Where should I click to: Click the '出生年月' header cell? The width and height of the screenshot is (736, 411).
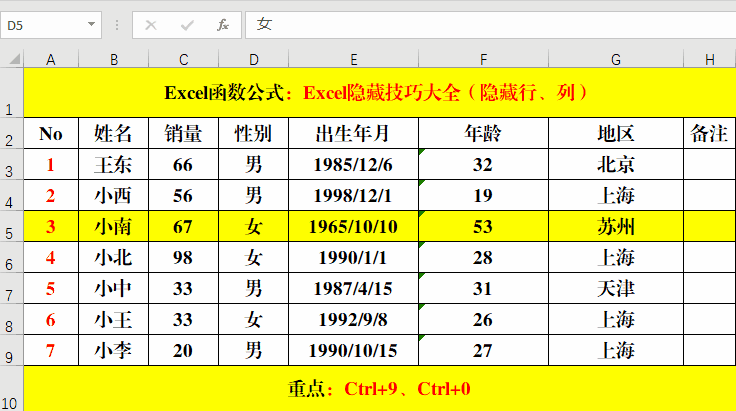[x=353, y=133]
